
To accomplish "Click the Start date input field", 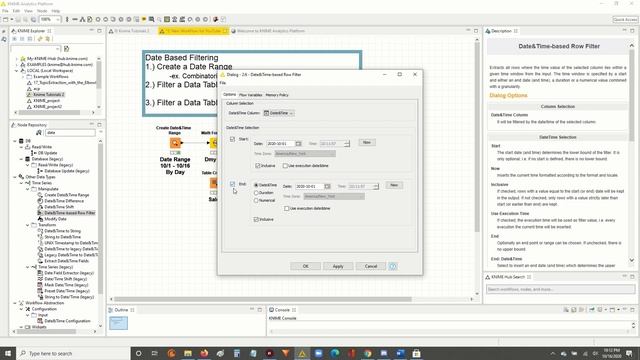I will click(280, 144).
